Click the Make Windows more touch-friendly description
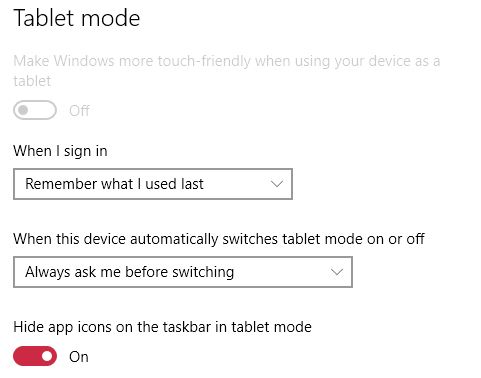Image resolution: width=481 pixels, height=378 pixels. coord(227,71)
